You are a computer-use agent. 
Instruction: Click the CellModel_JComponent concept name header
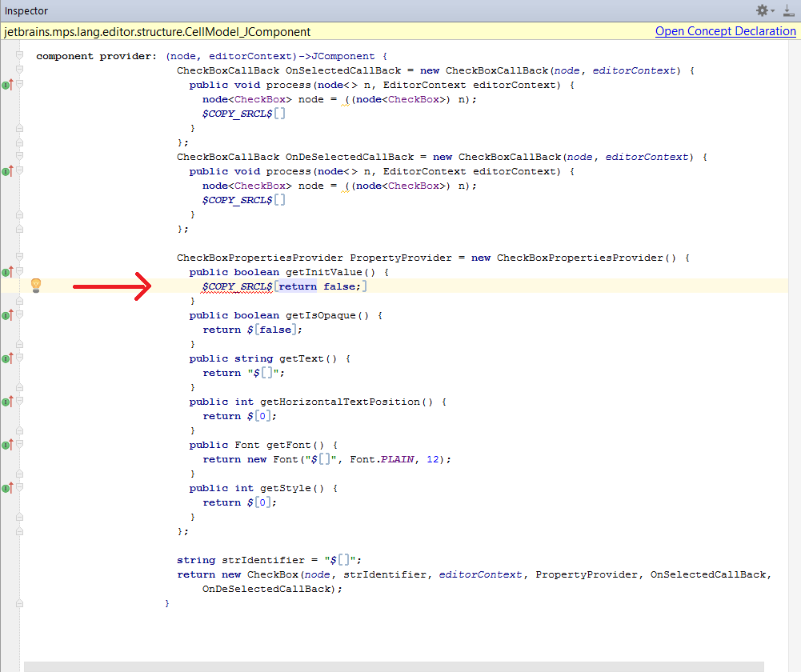157,32
